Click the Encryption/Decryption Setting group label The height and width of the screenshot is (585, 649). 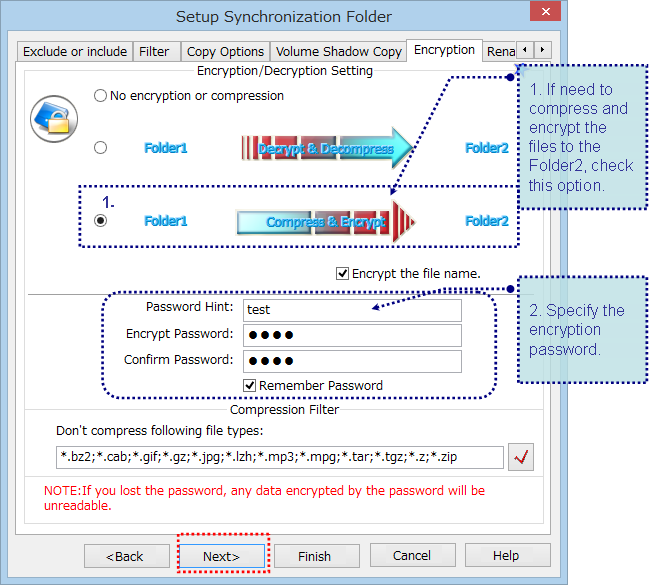pos(285,71)
